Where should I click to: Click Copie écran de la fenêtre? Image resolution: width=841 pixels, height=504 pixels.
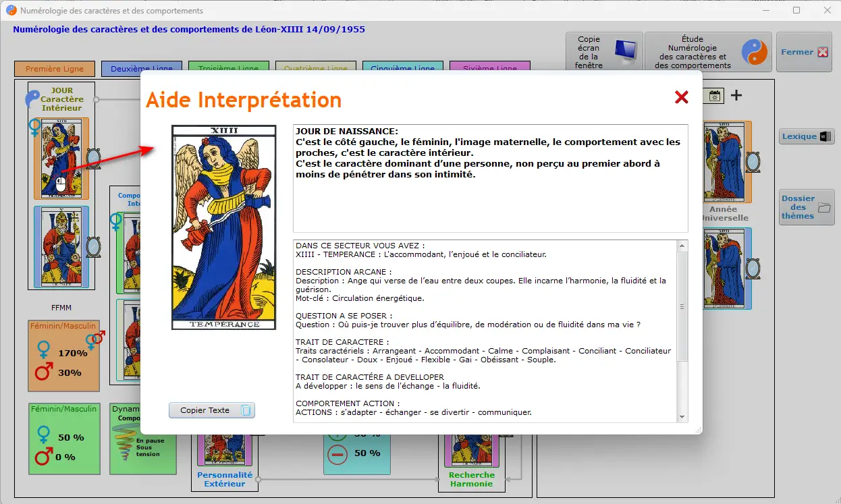click(x=603, y=52)
